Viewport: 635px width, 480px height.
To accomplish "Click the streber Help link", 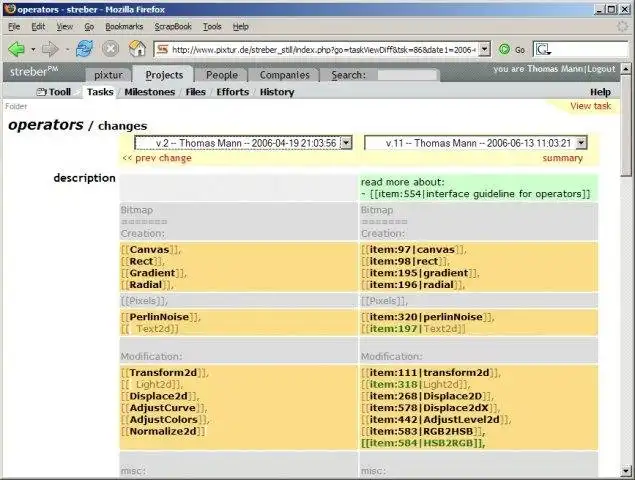I will (x=600, y=92).
